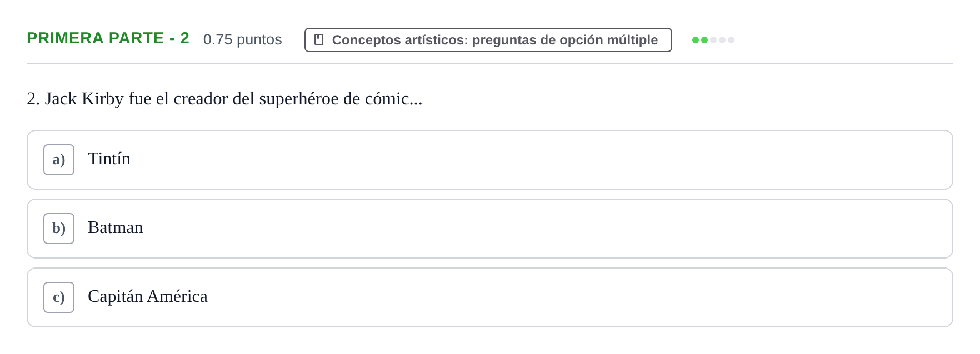Click PRIMERA PARTE - 2 heading

click(108, 38)
